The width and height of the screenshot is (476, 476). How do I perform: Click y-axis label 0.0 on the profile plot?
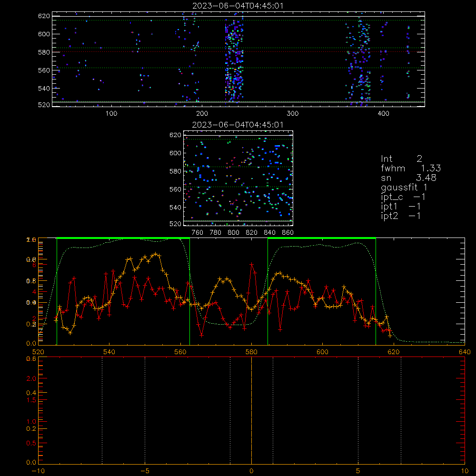click(31, 343)
